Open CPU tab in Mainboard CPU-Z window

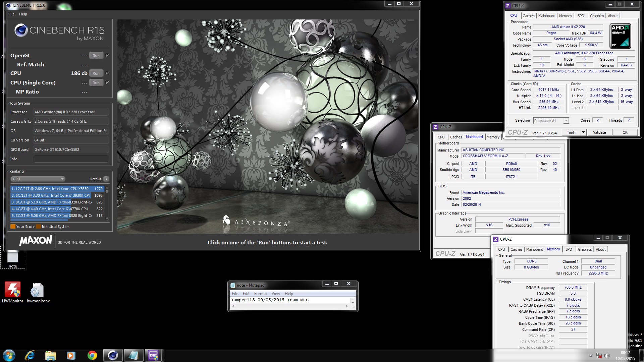(441, 137)
